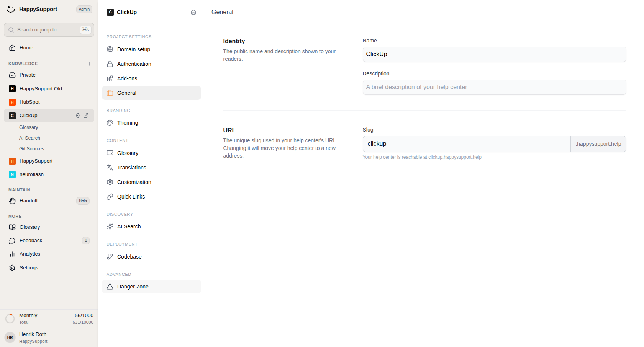Select Glossary under ClickUp tree

28,127
